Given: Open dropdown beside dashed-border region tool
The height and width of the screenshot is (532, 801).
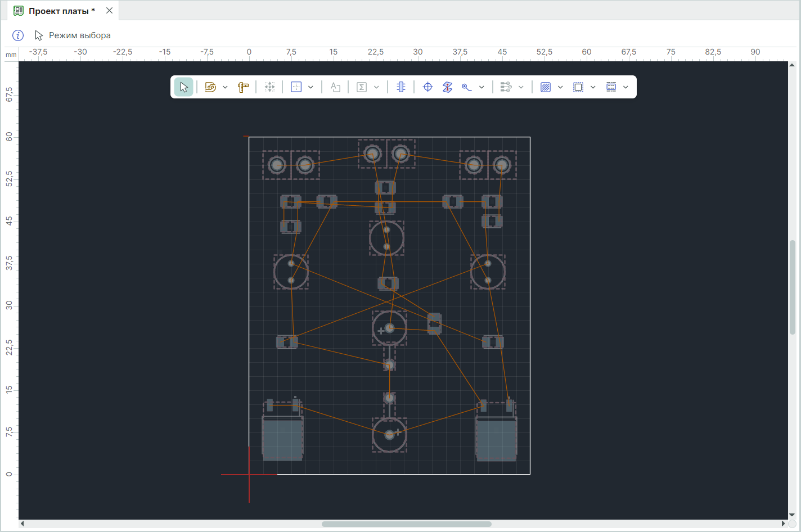Looking at the screenshot, I should [x=593, y=87].
